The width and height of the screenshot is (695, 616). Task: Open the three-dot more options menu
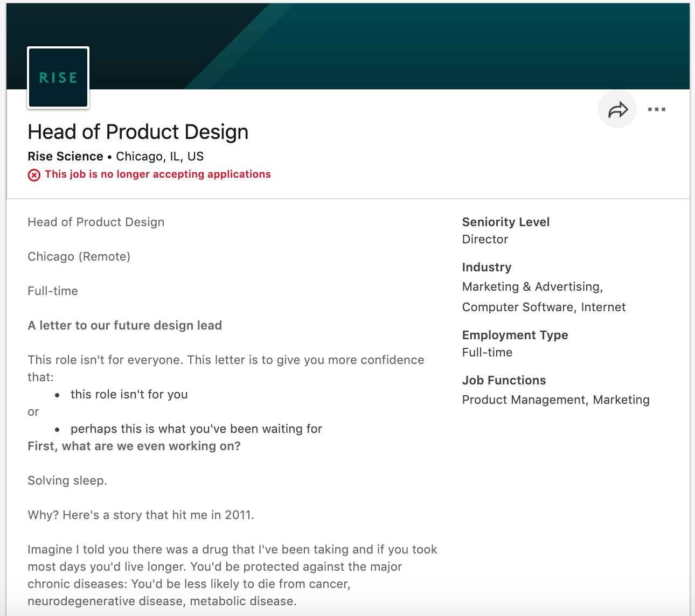click(656, 109)
